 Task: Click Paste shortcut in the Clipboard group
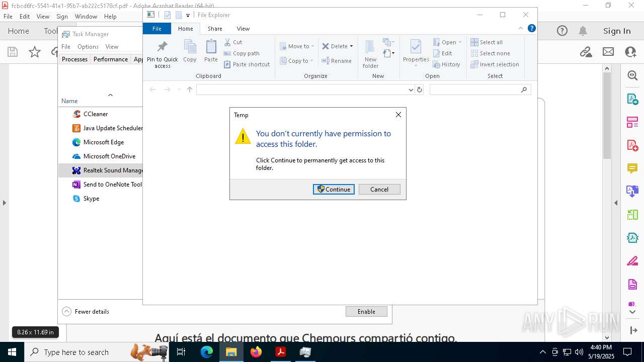pyautogui.click(x=247, y=64)
